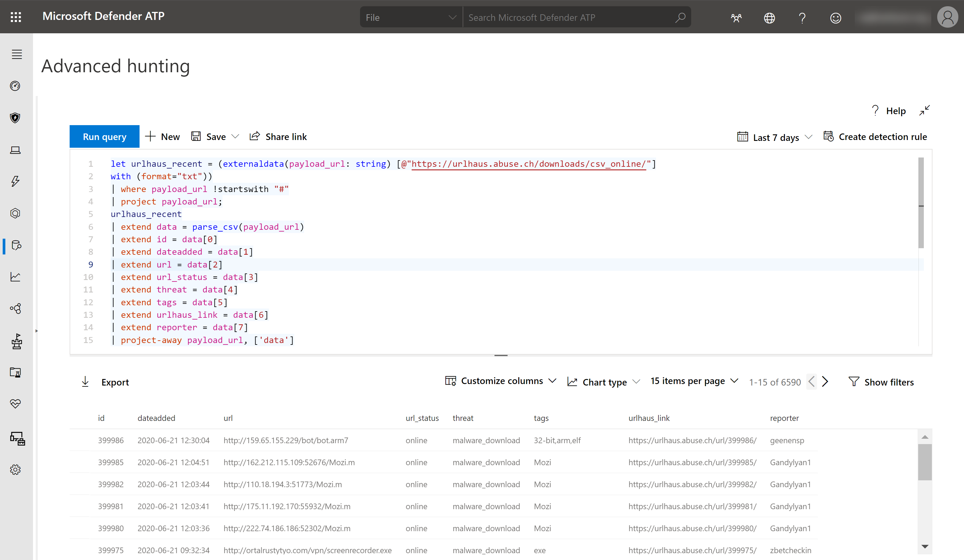Select the security shield icon in sidebar
The image size is (964, 560).
[x=15, y=118]
